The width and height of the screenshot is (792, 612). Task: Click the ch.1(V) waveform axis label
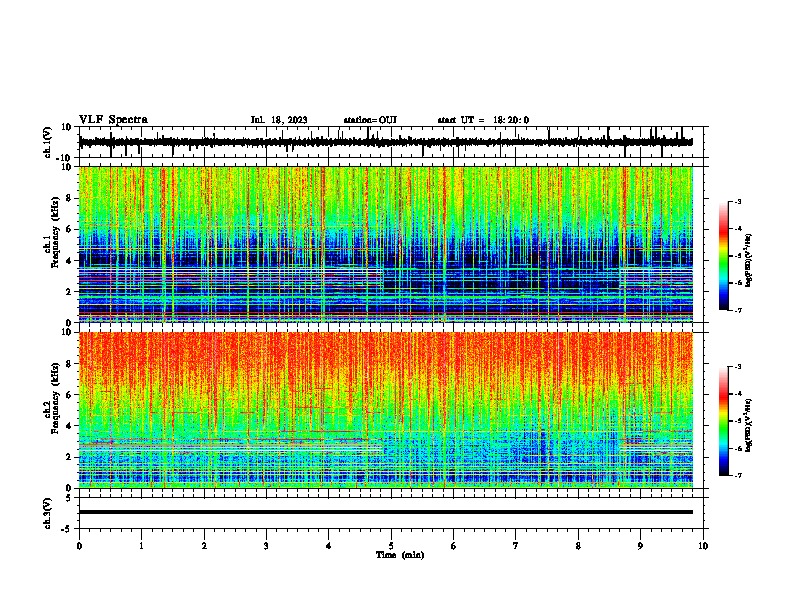tap(48, 142)
